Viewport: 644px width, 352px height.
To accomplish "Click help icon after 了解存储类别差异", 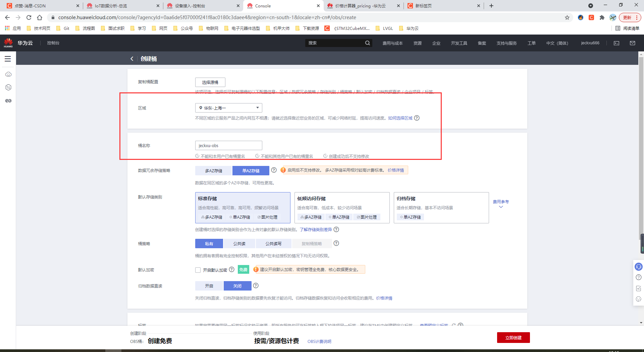I will click(x=336, y=229).
